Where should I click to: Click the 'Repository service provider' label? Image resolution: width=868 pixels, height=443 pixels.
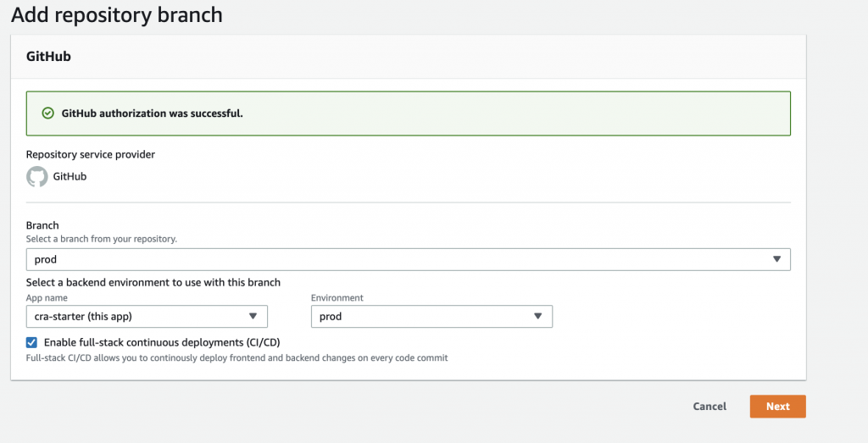point(91,155)
